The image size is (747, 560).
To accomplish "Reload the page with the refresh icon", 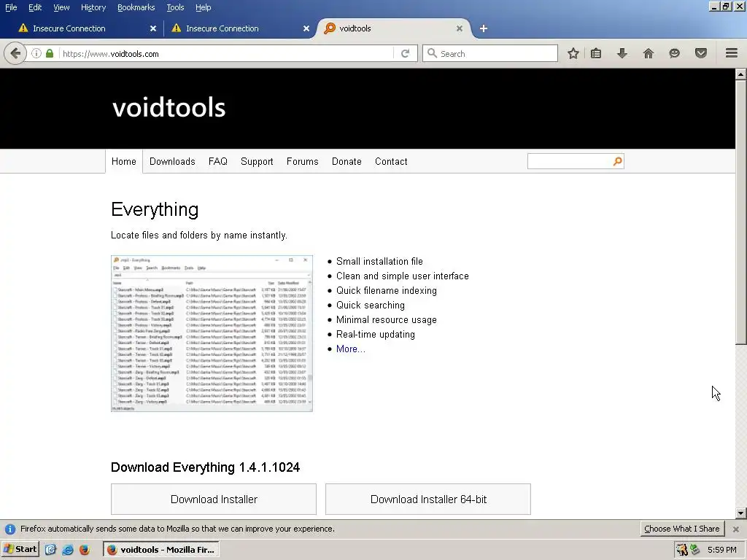I will 405,53.
